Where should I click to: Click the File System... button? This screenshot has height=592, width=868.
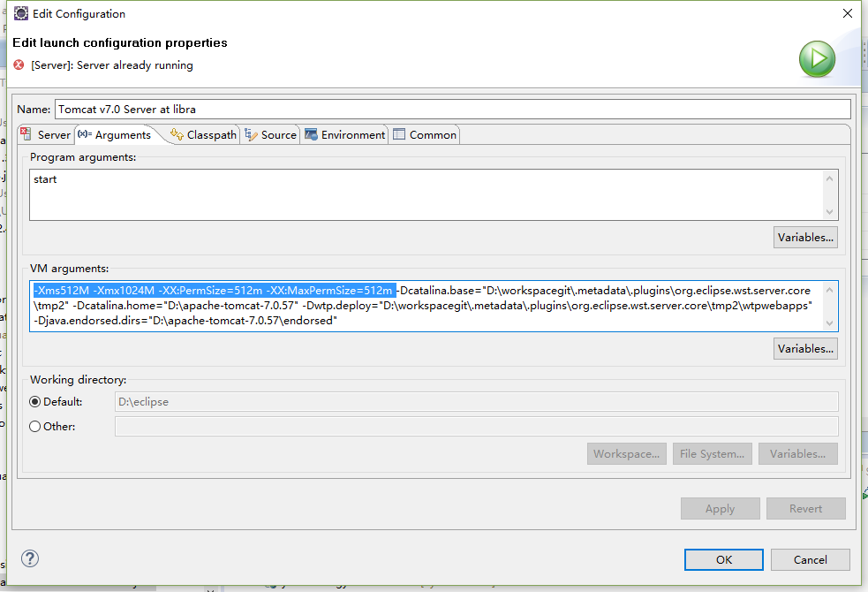713,453
